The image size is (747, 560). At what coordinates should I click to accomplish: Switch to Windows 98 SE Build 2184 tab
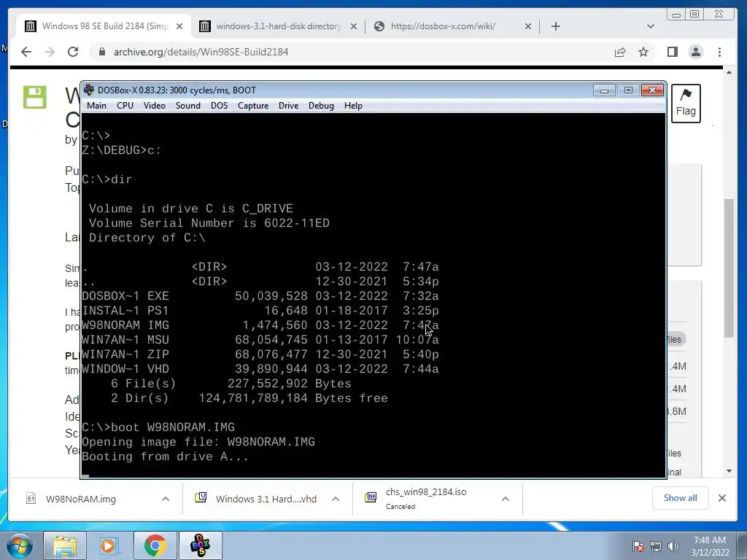click(x=104, y=26)
